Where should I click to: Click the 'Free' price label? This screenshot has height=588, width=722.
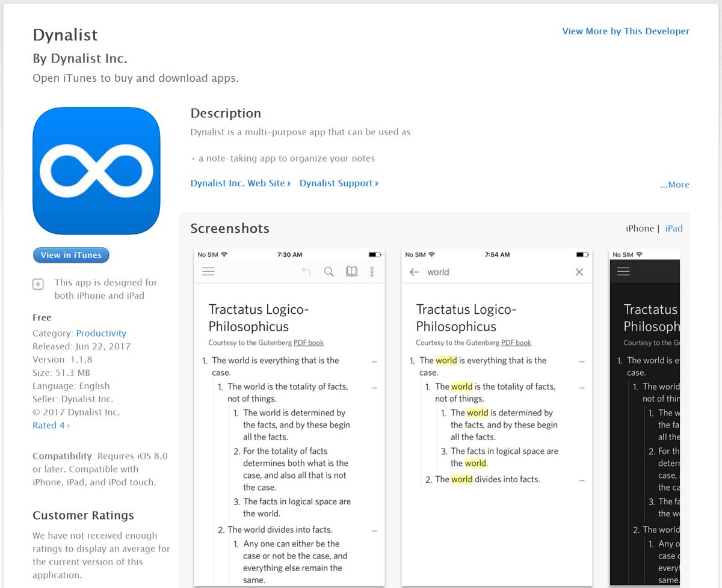(x=42, y=317)
